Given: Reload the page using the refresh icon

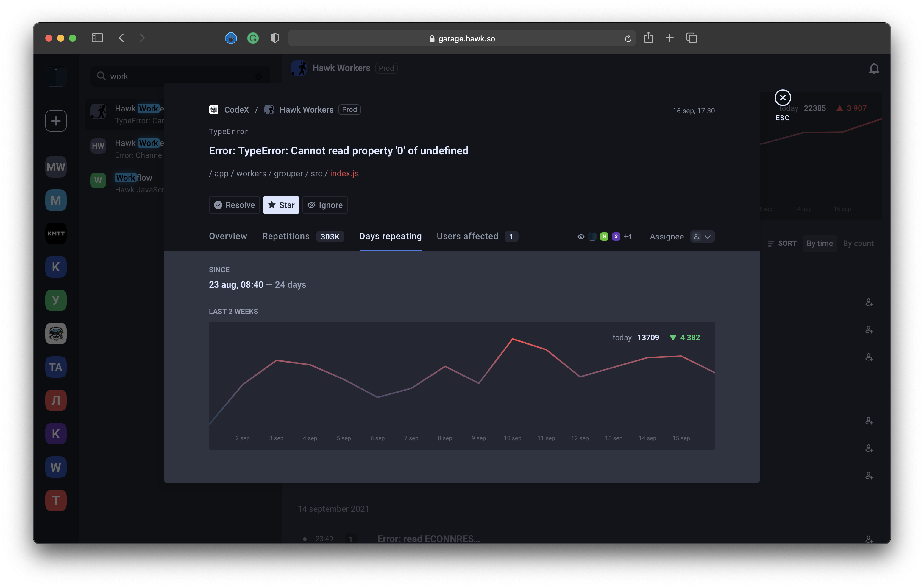Looking at the screenshot, I should click(x=628, y=38).
